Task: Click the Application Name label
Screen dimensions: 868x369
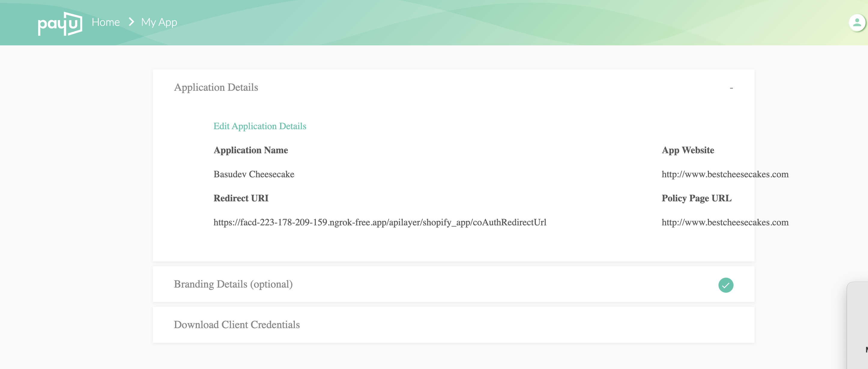Action: coord(251,150)
